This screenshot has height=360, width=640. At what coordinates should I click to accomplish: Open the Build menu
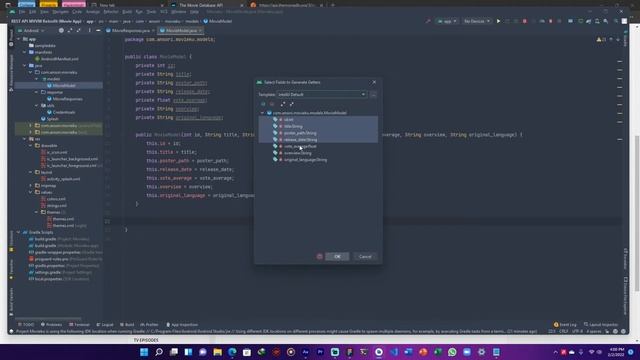click(127, 12)
